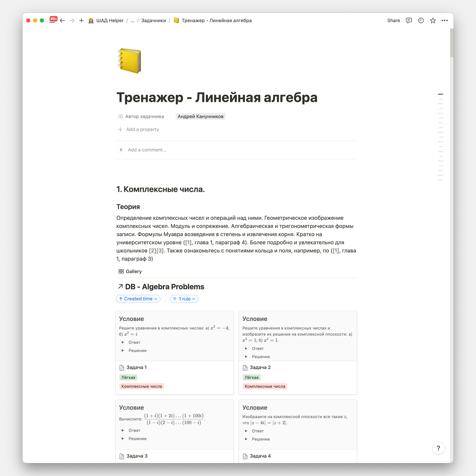Click the Gallery view grid icon
This screenshot has height=476, width=476.
point(121,271)
